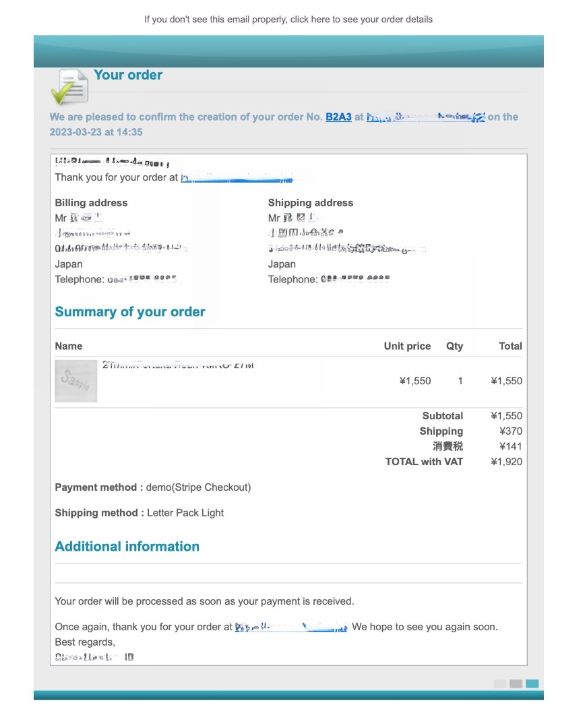Open shop link in the closing thank-you sentence
585x728 pixels.
[291, 627]
